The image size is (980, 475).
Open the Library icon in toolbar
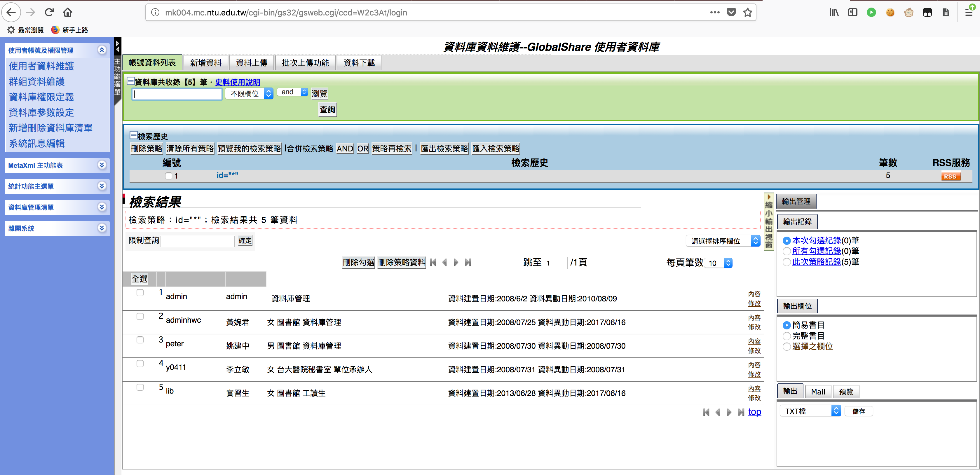834,12
